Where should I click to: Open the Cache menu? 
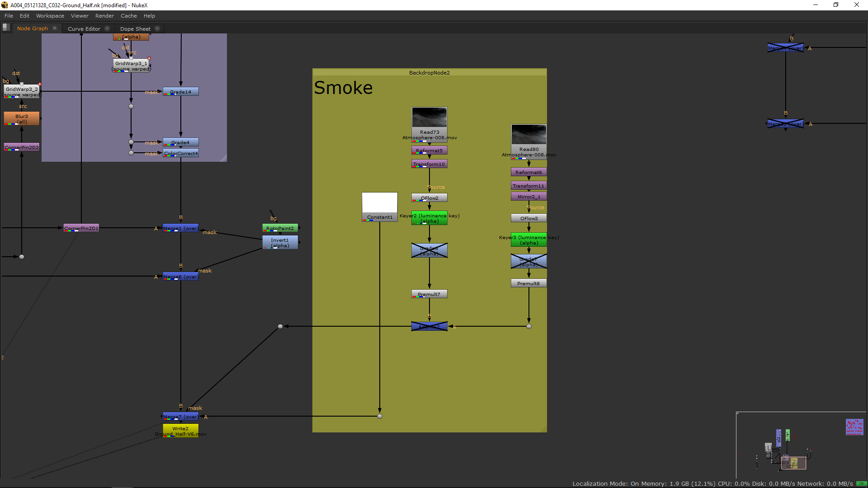tap(128, 16)
